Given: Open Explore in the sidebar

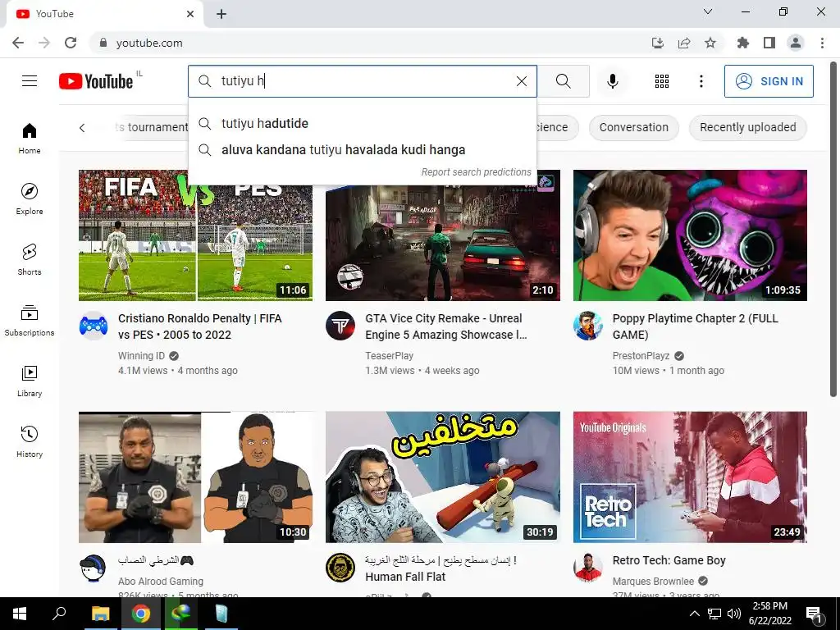Looking at the screenshot, I should 30,199.
